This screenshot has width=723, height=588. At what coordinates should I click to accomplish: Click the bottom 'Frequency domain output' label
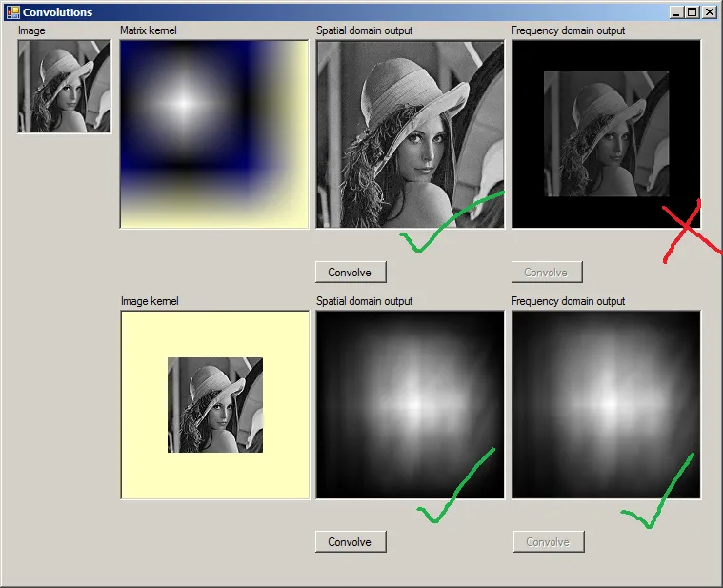(568, 301)
